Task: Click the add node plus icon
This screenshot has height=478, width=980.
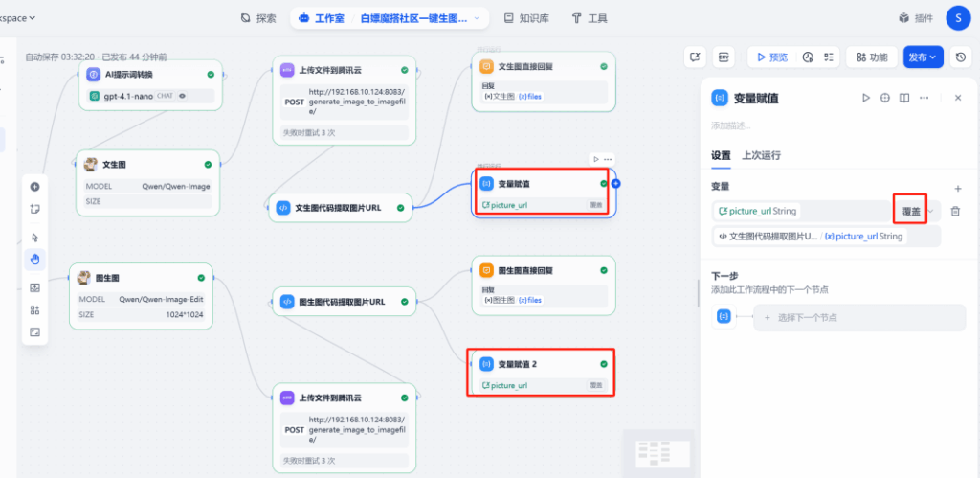Action: pyautogui.click(x=34, y=187)
